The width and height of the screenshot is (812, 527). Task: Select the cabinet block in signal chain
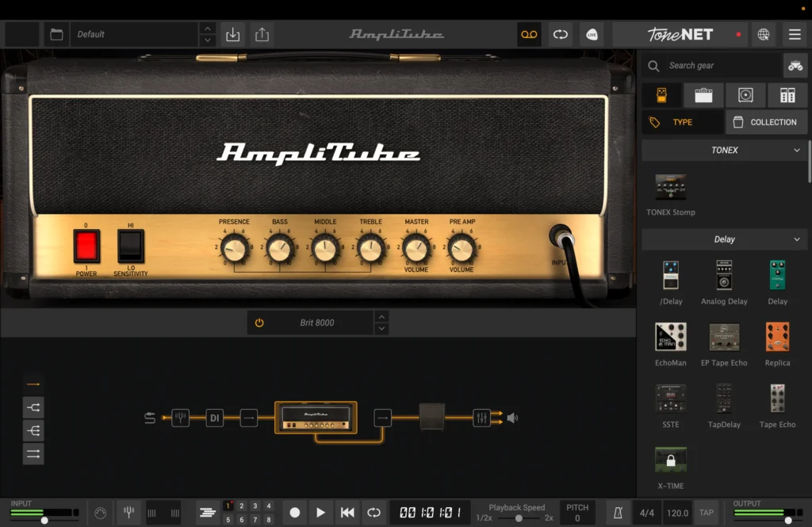431,418
